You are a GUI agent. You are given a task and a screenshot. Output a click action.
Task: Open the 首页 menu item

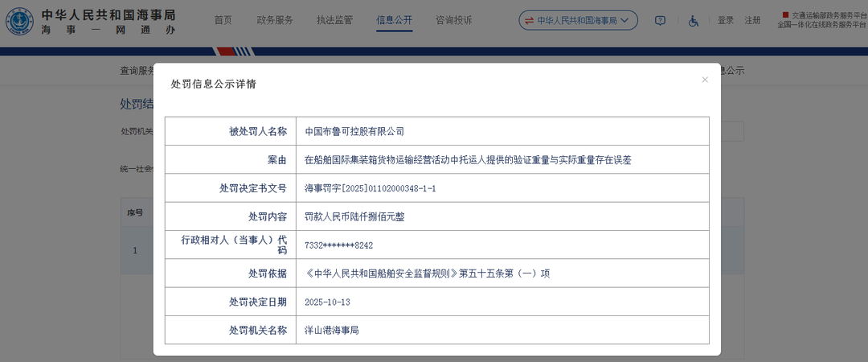tap(223, 21)
